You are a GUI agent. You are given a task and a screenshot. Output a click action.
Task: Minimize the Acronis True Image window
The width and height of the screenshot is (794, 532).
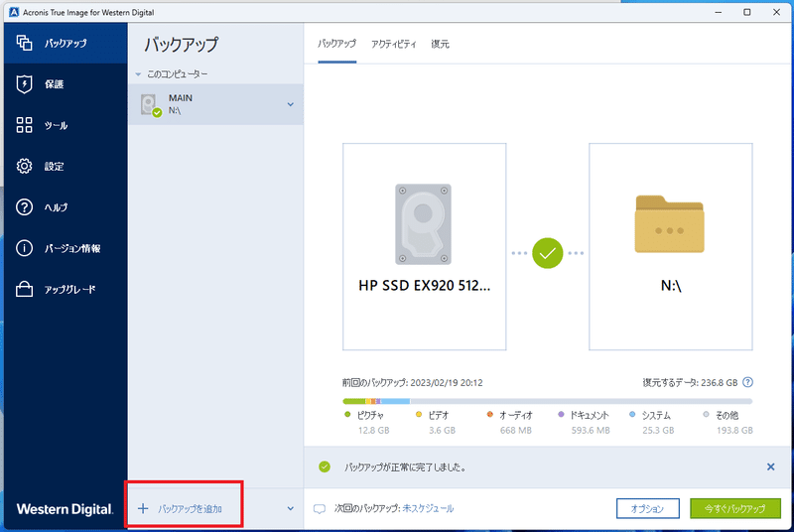pos(718,12)
